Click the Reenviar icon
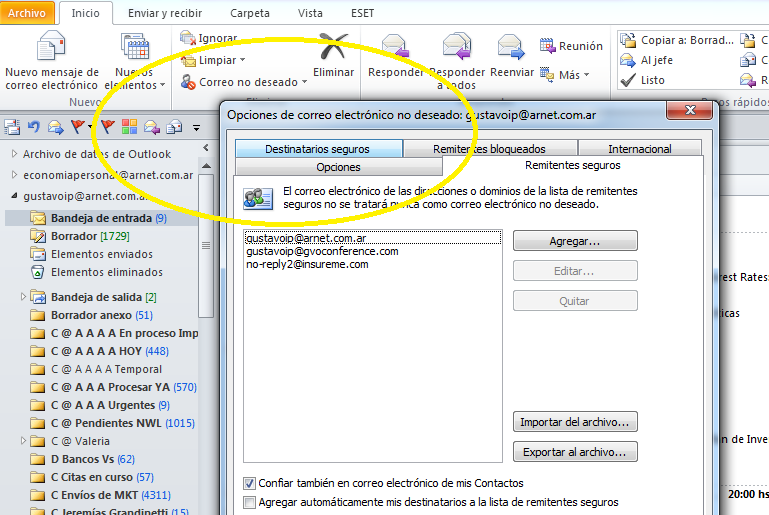The height and width of the screenshot is (515, 769). click(511, 47)
